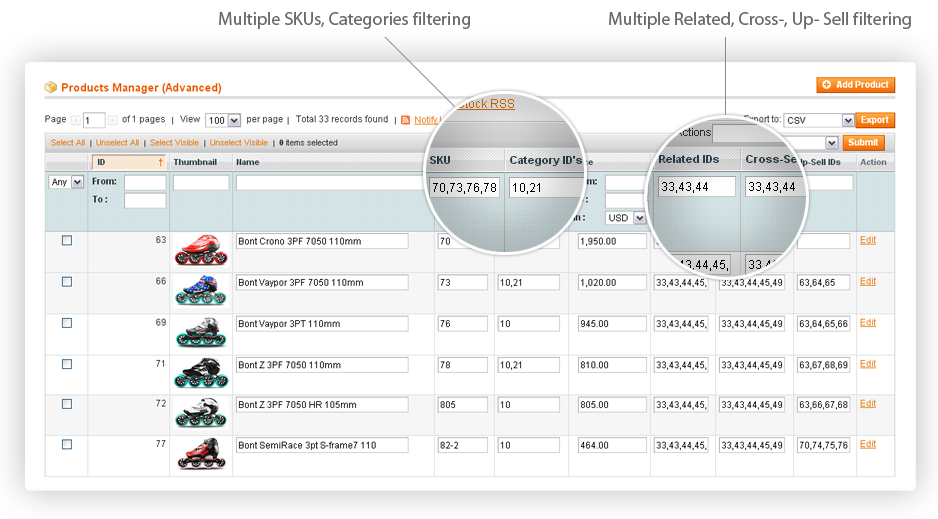Screen dimensions: 938x519
Task: Click up-sell field 70,74,75,76
Action: click(x=823, y=445)
